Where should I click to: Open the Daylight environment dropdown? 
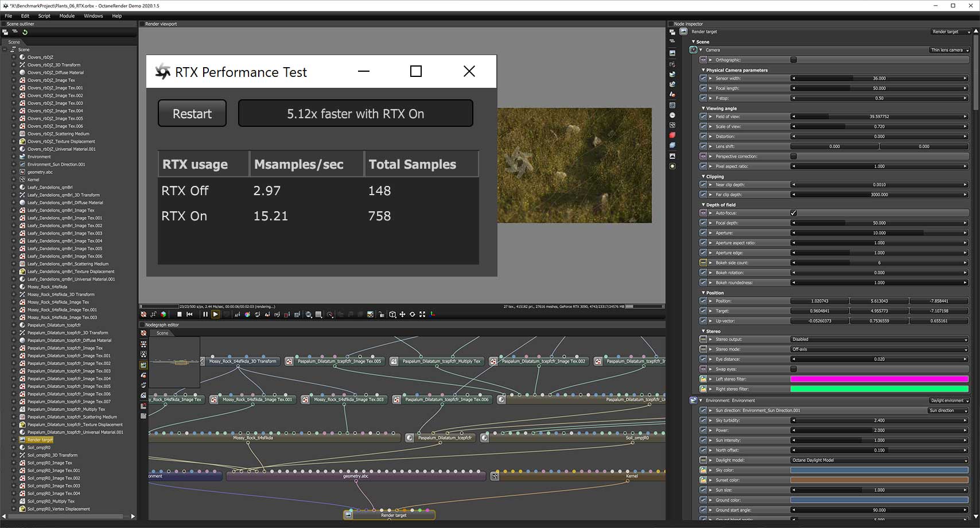(x=950, y=401)
